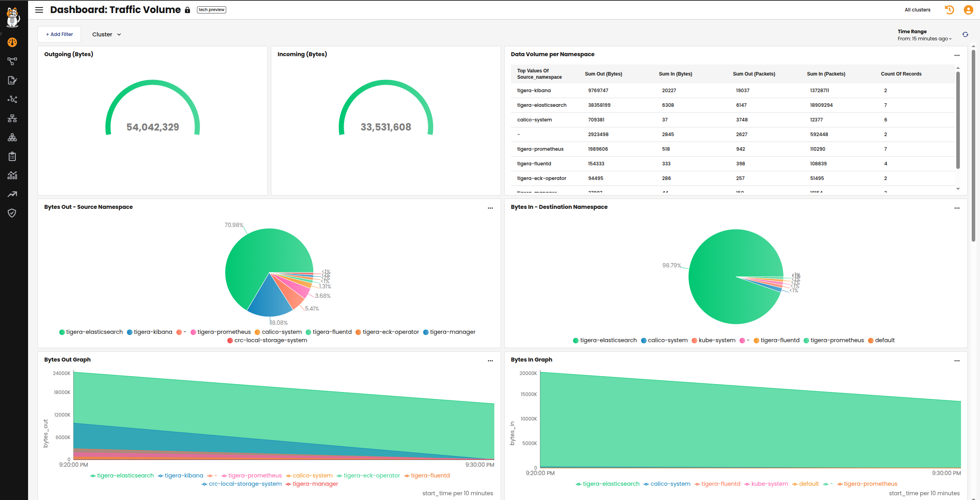Toggle kube-system series in Bytes In Graph legend
The image size is (980, 500).
769,484
